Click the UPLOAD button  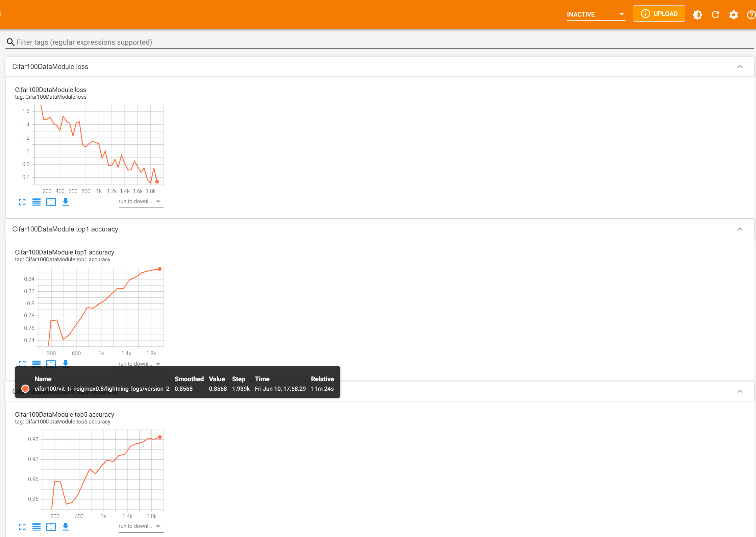click(659, 14)
